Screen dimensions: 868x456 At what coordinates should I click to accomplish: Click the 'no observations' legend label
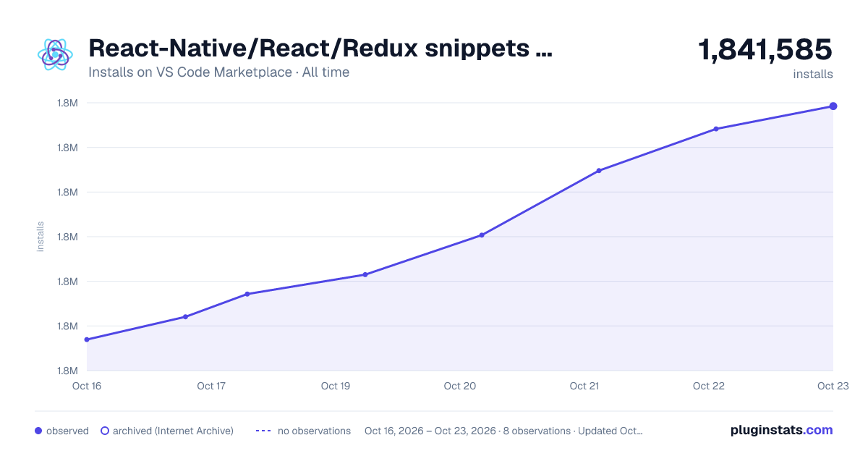(314, 431)
